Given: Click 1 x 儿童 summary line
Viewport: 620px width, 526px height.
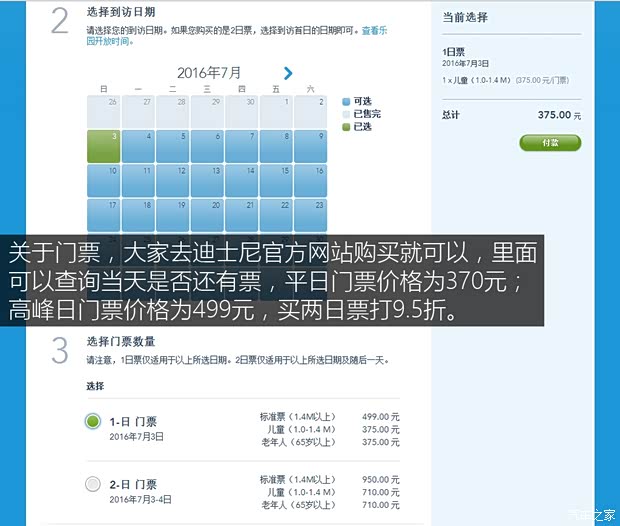Looking at the screenshot, I should click(505, 80).
